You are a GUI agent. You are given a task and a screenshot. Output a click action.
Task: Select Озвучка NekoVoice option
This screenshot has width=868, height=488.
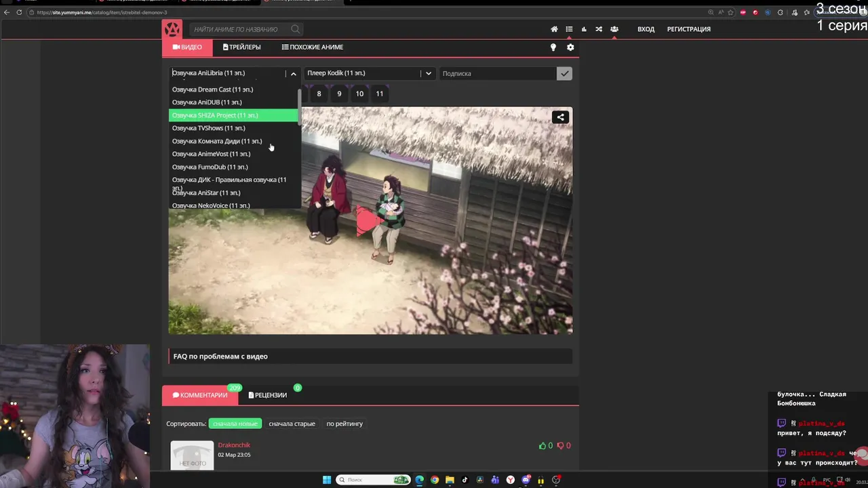pyautogui.click(x=233, y=205)
